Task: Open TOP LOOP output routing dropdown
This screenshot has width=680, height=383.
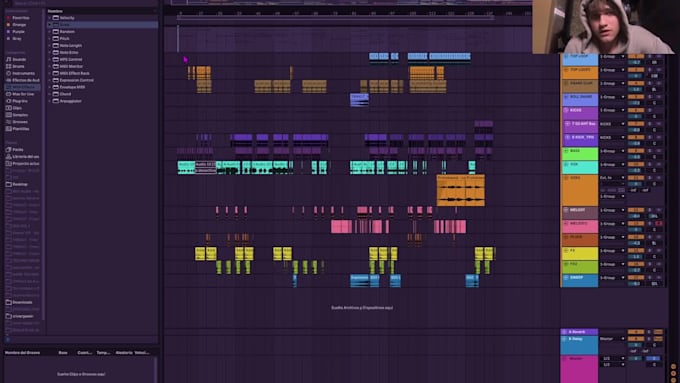Action: click(x=612, y=56)
